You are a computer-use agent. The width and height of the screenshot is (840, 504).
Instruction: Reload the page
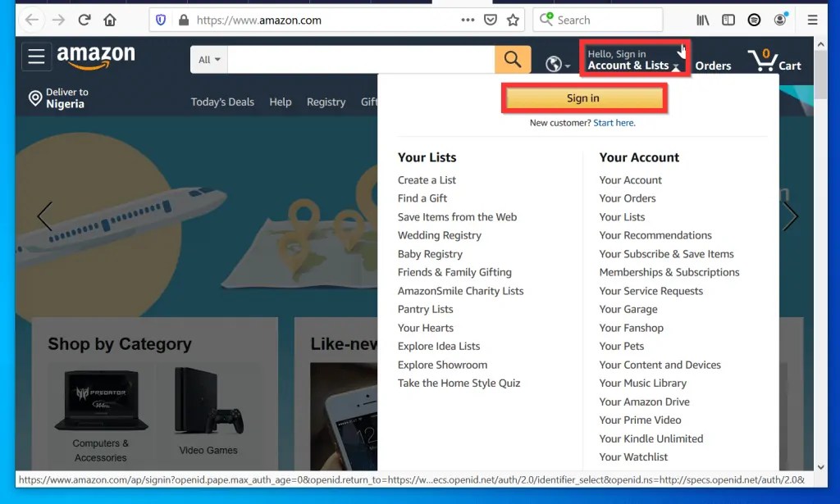coord(84,20)
